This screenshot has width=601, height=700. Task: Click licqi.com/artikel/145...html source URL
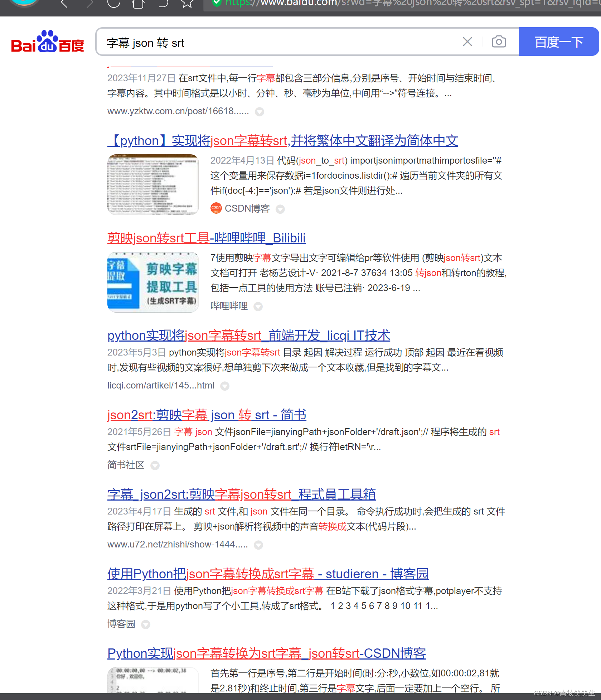tap(161, 386)
